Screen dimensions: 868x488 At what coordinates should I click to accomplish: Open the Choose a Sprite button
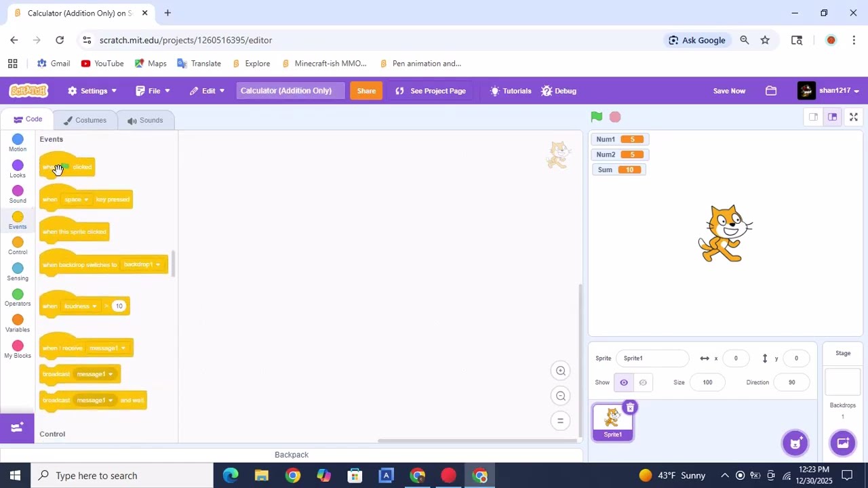[795, 443]
